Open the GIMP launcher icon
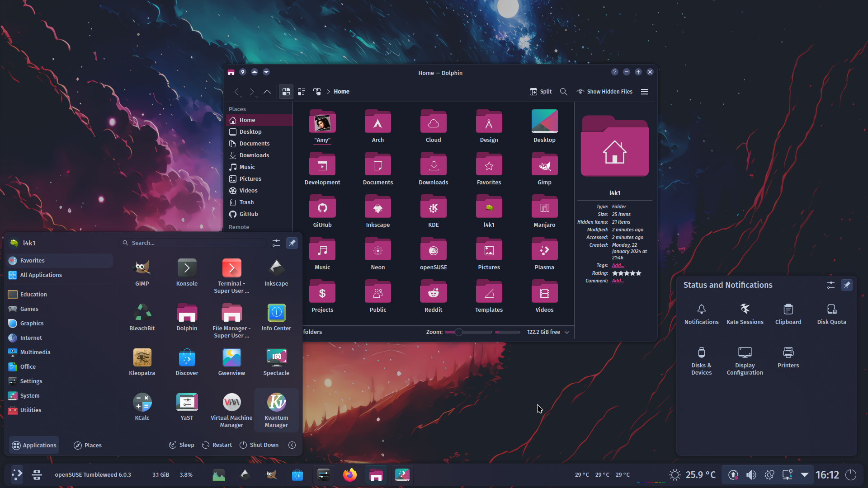868x488 pixels. 142,268
